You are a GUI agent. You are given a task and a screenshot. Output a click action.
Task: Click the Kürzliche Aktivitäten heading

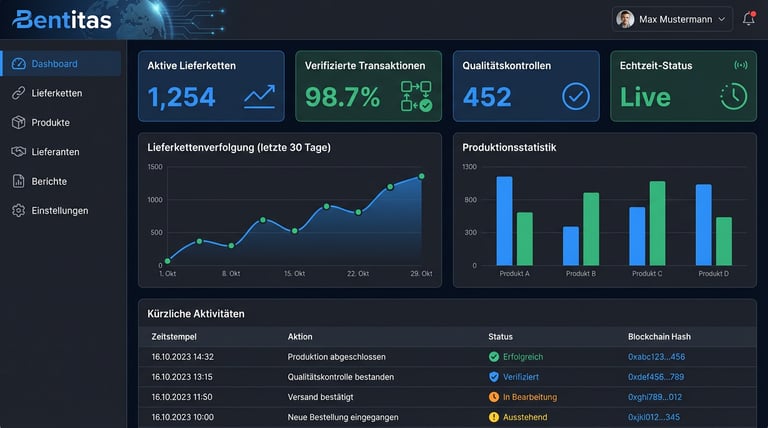(x=196, y=314)
